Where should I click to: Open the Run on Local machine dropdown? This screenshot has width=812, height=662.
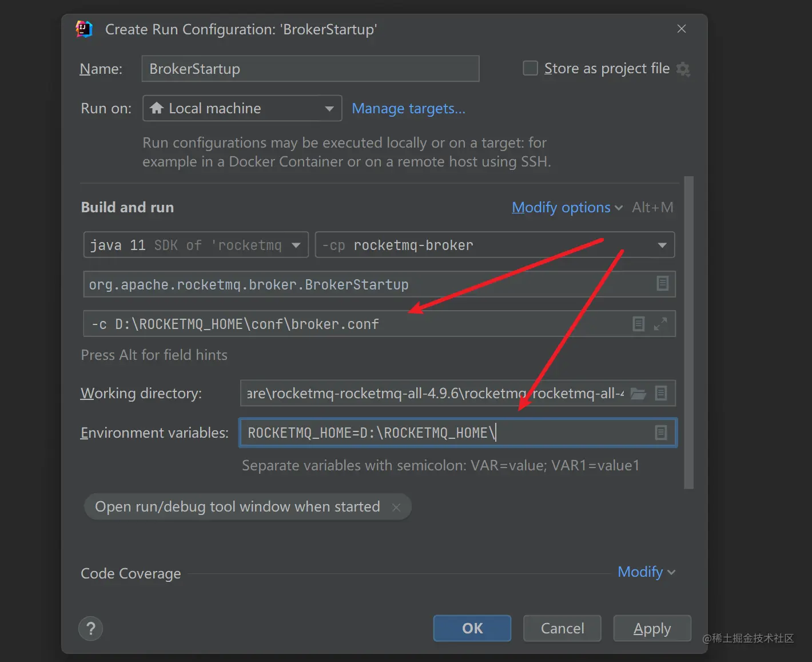[x=242, y=108]
